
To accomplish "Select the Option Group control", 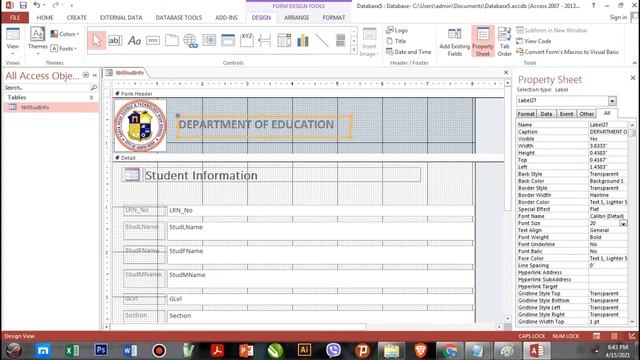I will 247,40.
